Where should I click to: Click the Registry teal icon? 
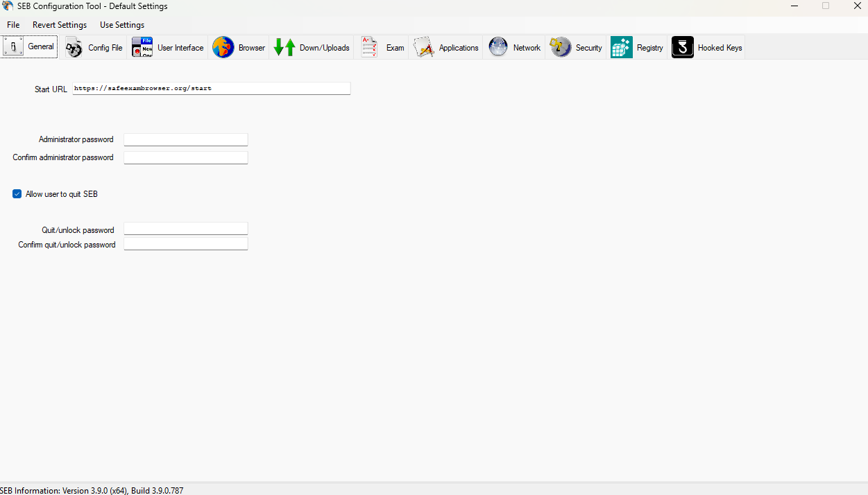(x=622, y=47)
